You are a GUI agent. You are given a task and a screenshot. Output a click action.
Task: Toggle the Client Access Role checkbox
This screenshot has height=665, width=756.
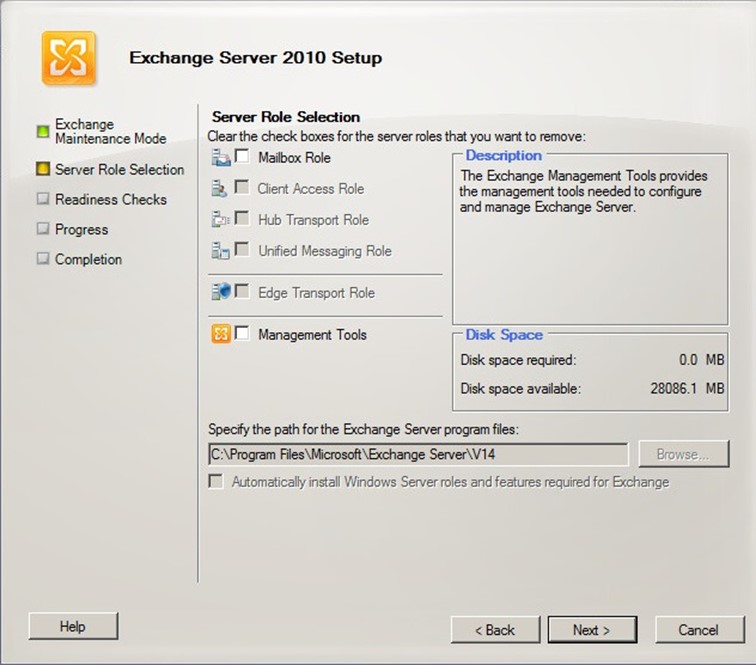click(x=242, y=187)
